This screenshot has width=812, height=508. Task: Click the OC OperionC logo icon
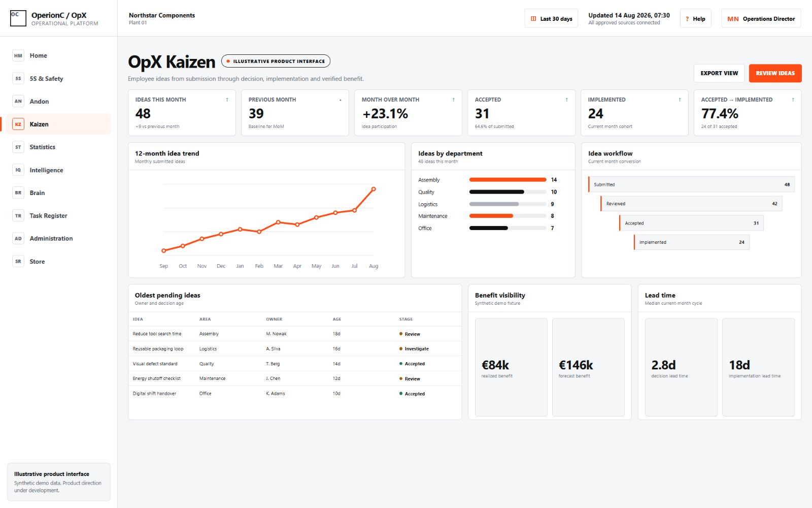coord(18,18)
